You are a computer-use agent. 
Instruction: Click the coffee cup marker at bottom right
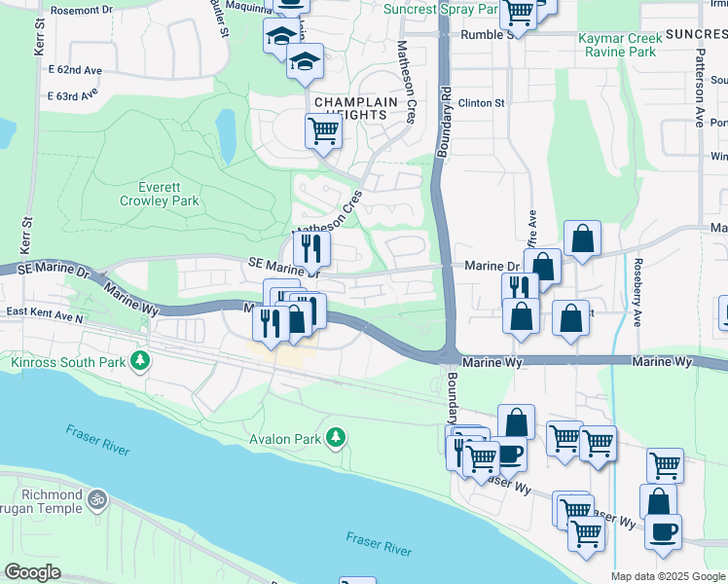(663, 531)
